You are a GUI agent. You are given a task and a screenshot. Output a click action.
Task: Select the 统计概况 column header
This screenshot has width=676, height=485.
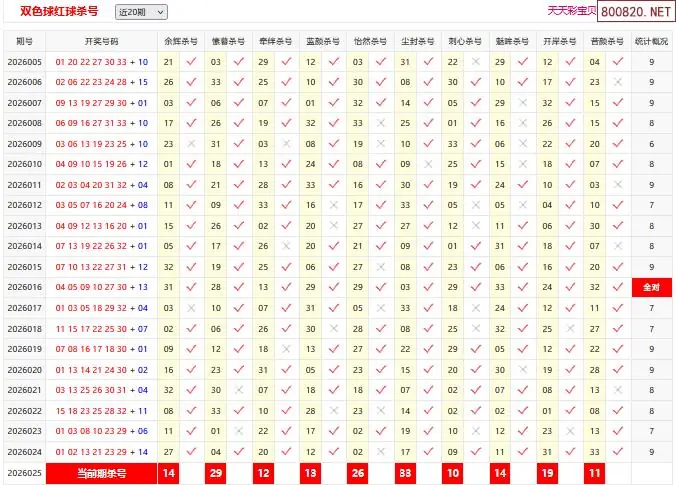[651, 42]
